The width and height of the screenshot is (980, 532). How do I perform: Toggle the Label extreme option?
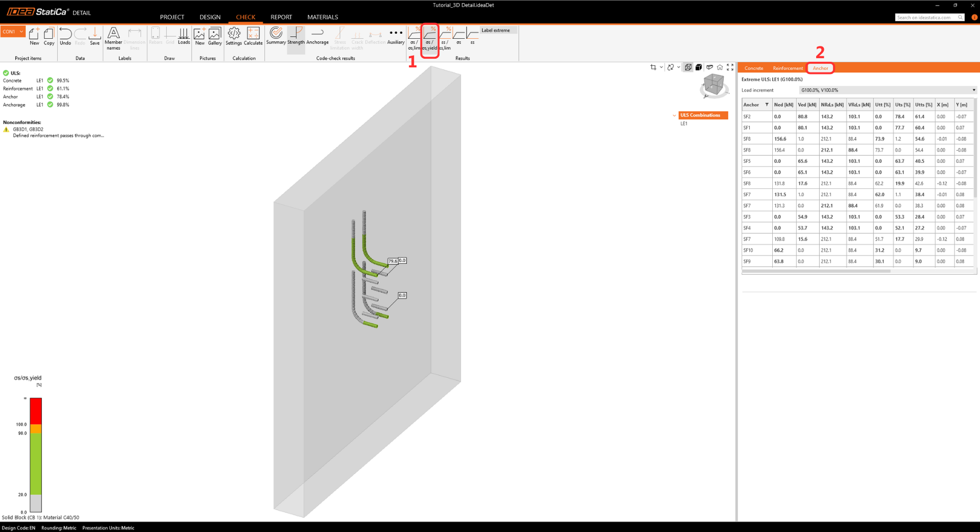pos(499,30)
